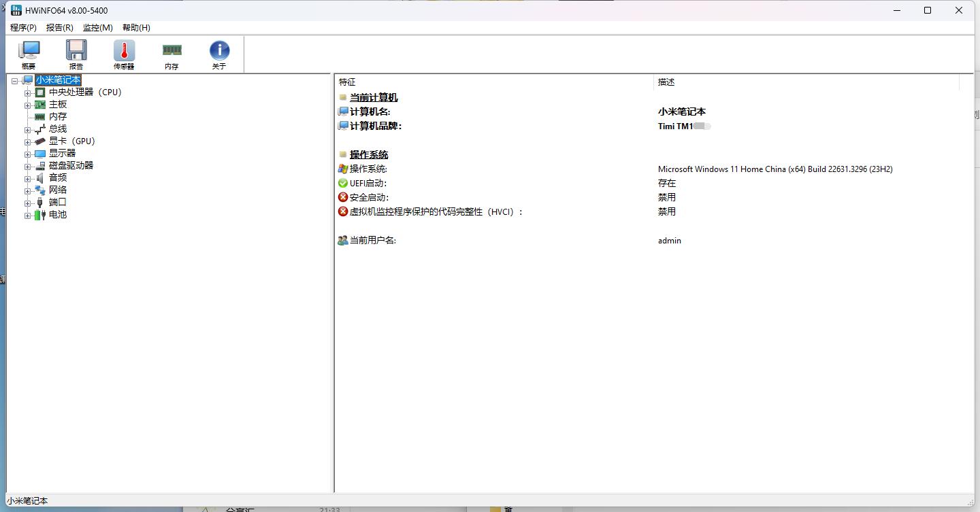Select 端口 in the tree
980x512 pixels.
pyautogui.click(x=58, y=203)
